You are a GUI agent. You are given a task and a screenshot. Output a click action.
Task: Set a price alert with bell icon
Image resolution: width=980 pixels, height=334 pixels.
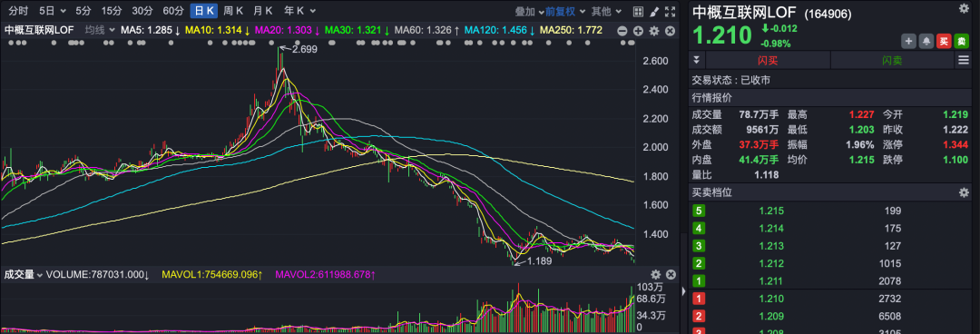click(x=926, y=41)
